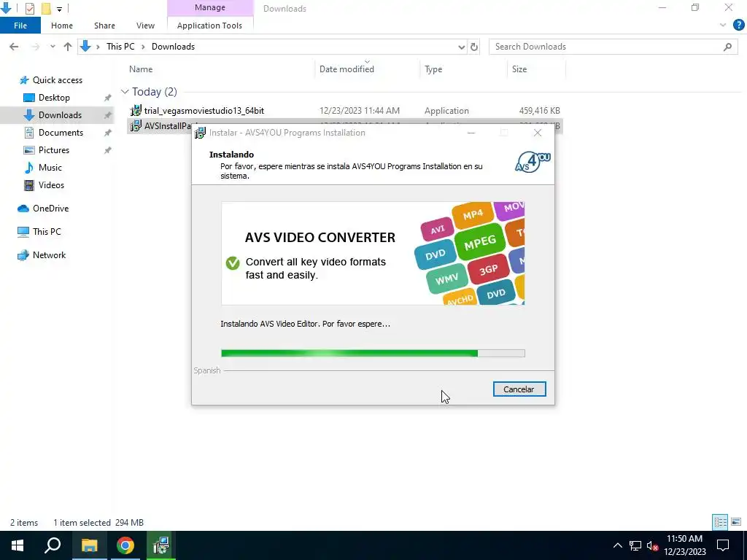Open Pictures in the navigation pane
Screen dimensions: 747x560
point(54,150)
